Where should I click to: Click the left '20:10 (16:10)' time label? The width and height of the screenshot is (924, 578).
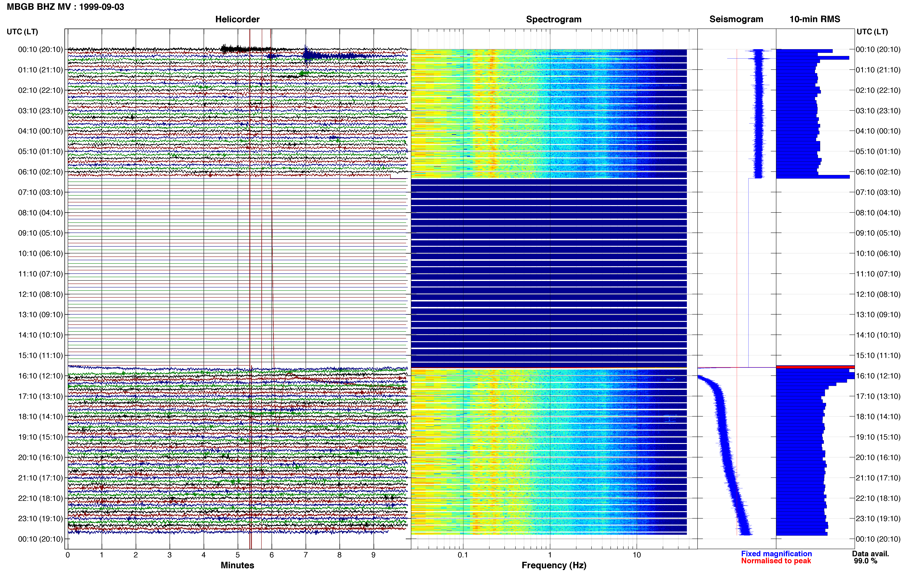coord(41,458)
